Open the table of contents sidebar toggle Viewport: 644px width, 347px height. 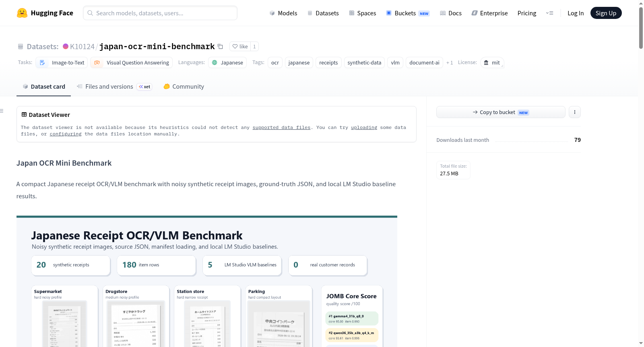[2, 111]
